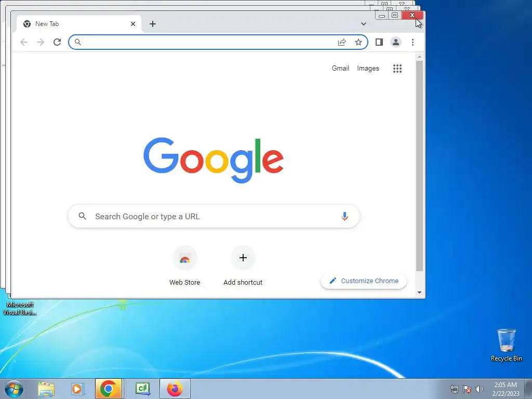Open the Windows Start menu

(14, 389)
